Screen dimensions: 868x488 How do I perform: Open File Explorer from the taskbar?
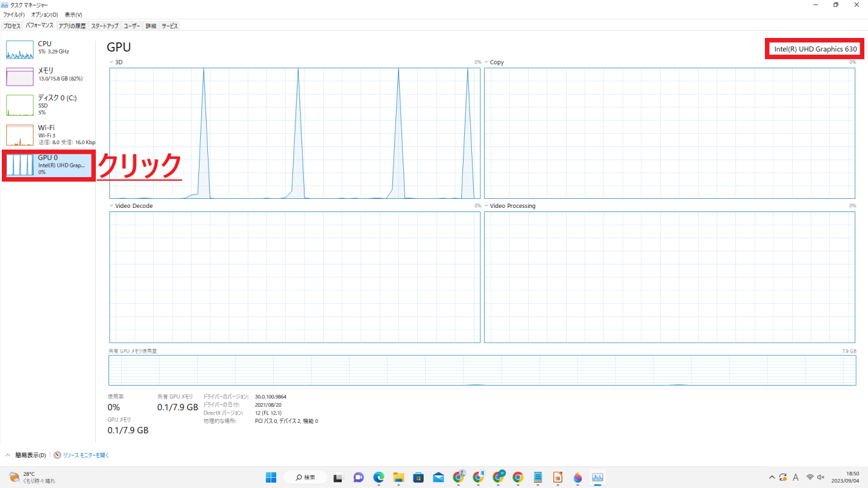pos(398,477)
